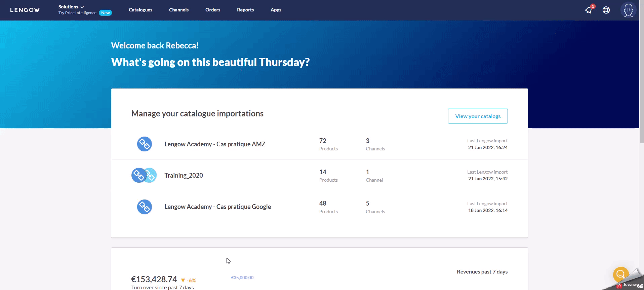Click the 1 Channel count

(374, 176)
